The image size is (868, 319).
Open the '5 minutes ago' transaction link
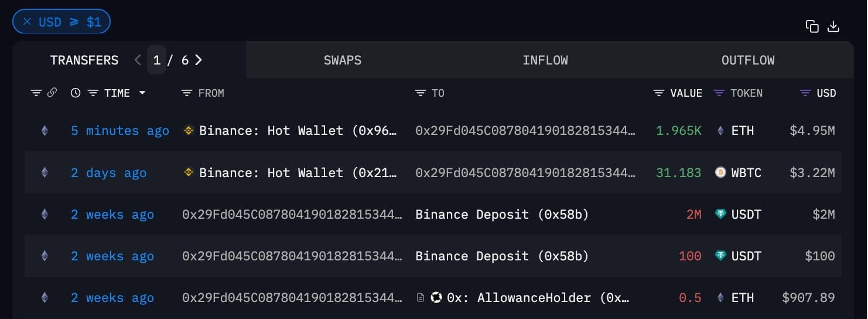(120, 131)
